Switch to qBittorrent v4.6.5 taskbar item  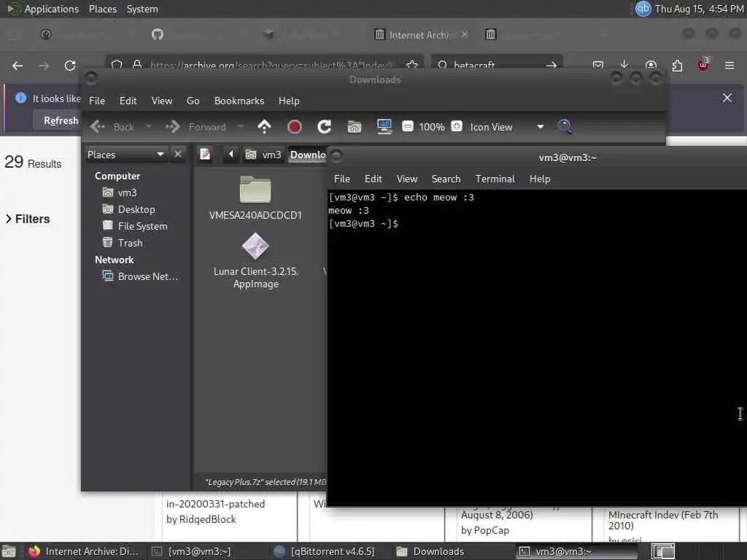coord(324,551)
